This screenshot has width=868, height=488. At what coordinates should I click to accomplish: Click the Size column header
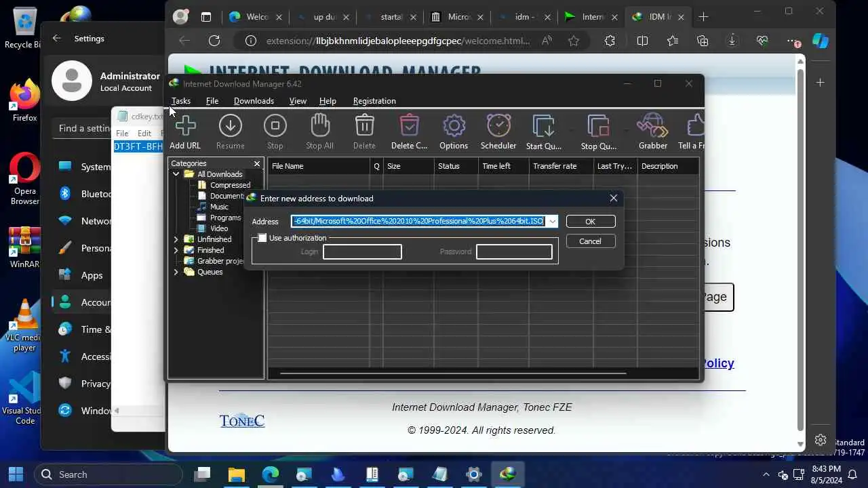pyautogui.click(x=408, y=166)
